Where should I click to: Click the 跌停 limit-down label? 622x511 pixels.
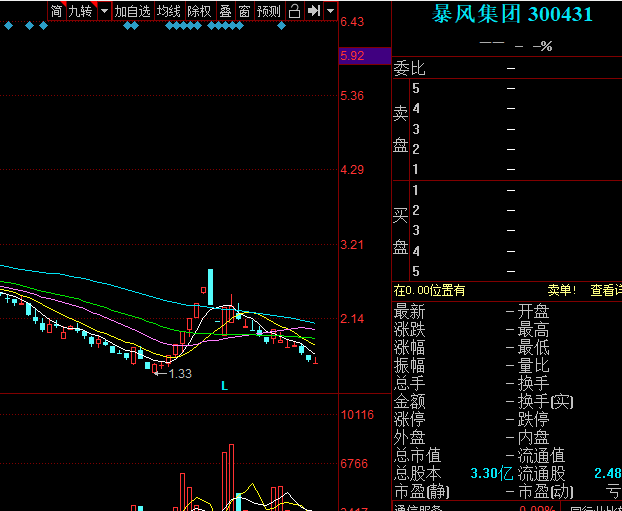[x=534, y=419]
